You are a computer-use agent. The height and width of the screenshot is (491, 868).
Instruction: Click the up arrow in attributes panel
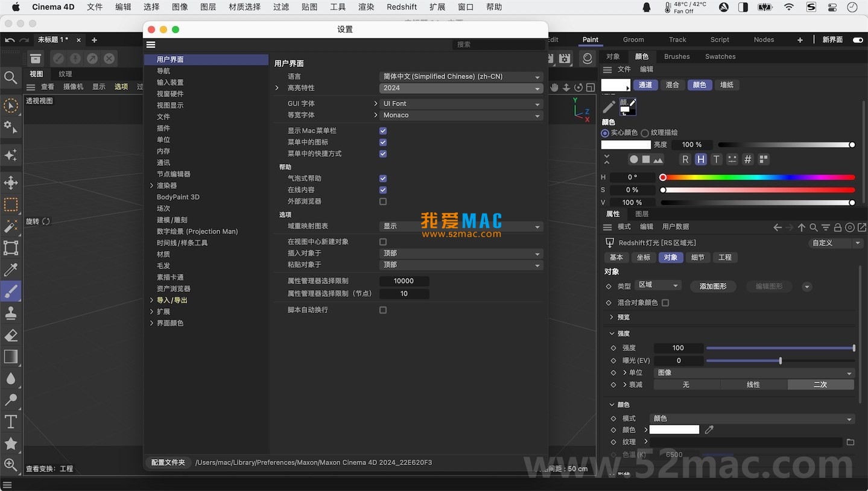click(x=802, y=227)
